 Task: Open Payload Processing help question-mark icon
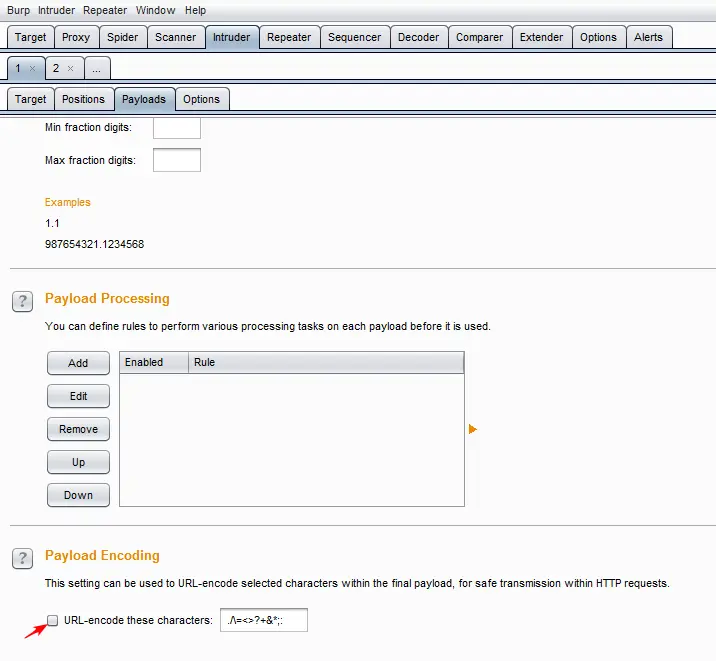click(22, 302)
